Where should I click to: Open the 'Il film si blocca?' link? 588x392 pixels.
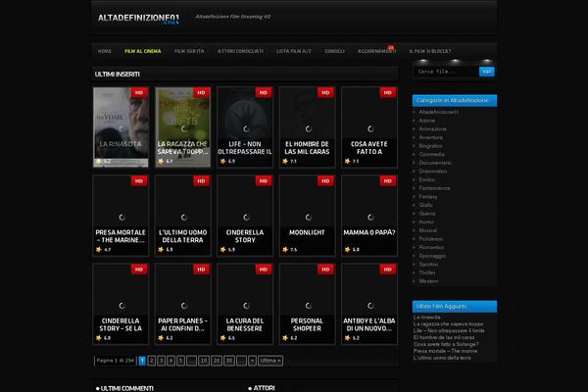click(430, 51)
